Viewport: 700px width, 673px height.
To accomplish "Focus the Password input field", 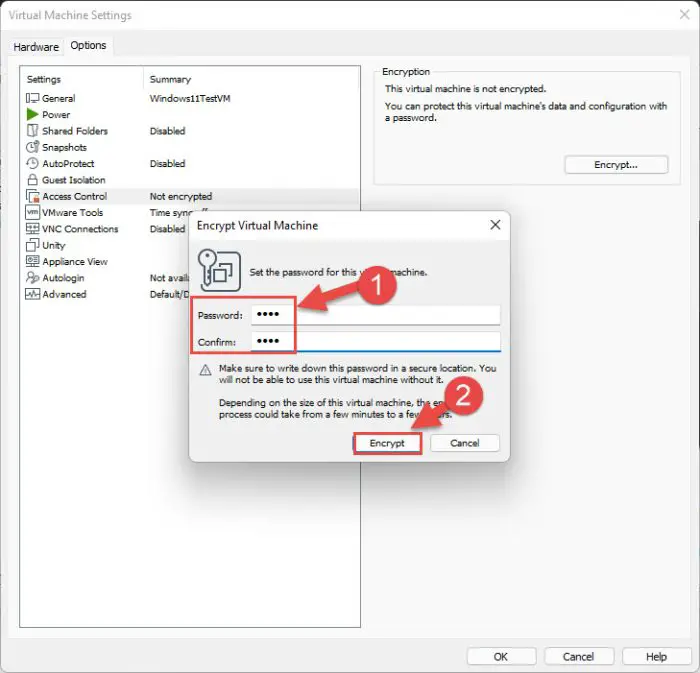I will 375,315.
